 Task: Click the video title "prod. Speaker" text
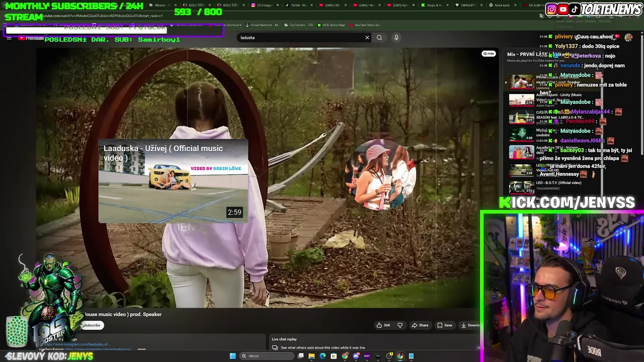click(x=145, y=315)
